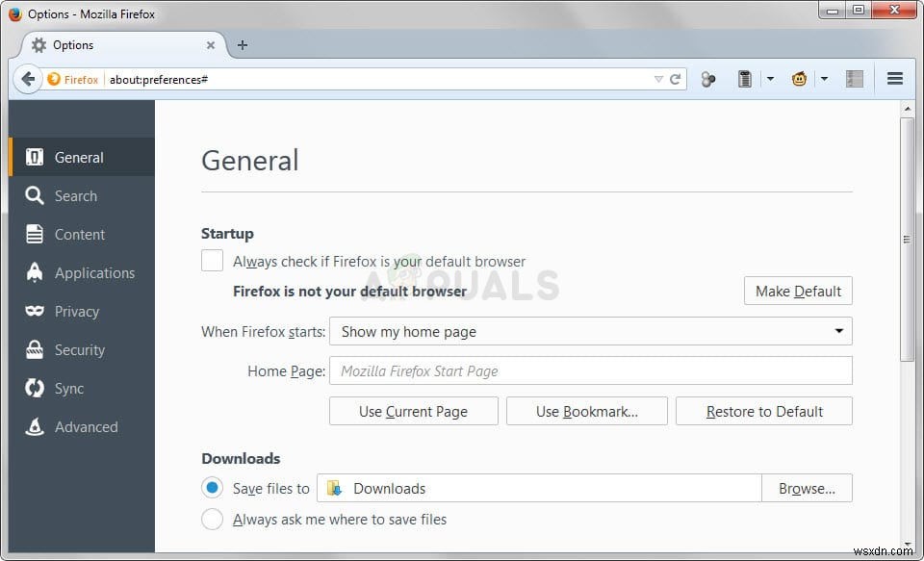Select the General settings section
The height and width of the screenshot is (561, 924).
pos(79,157)
